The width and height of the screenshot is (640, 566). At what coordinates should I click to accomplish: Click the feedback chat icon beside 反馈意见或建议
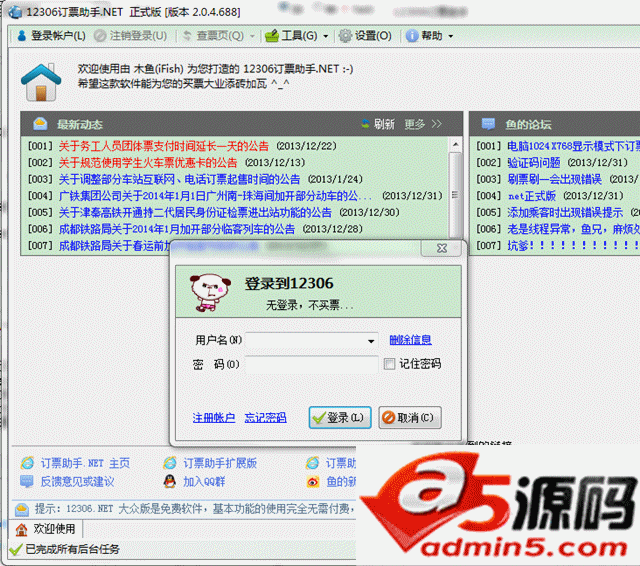click(x=27, y=482)
